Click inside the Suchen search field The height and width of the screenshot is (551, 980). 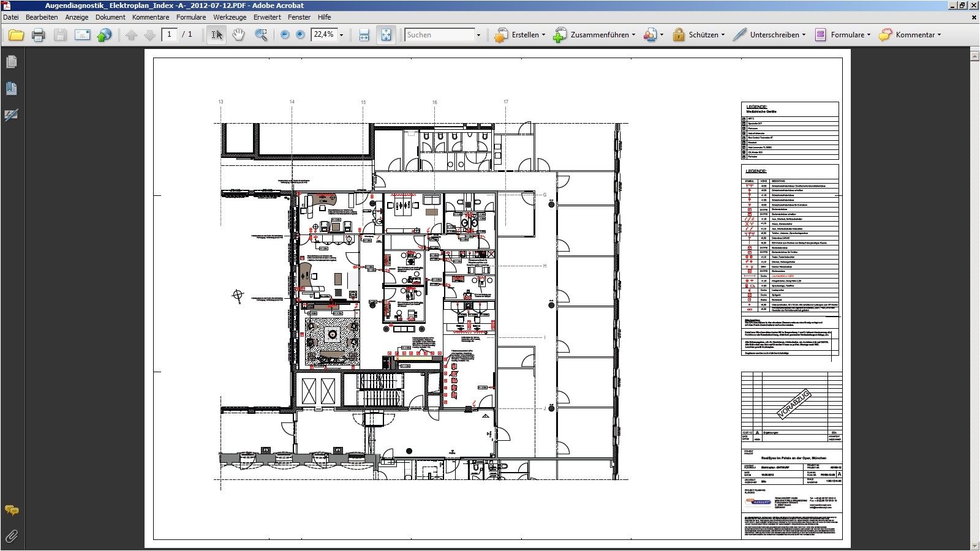point(438,34)
